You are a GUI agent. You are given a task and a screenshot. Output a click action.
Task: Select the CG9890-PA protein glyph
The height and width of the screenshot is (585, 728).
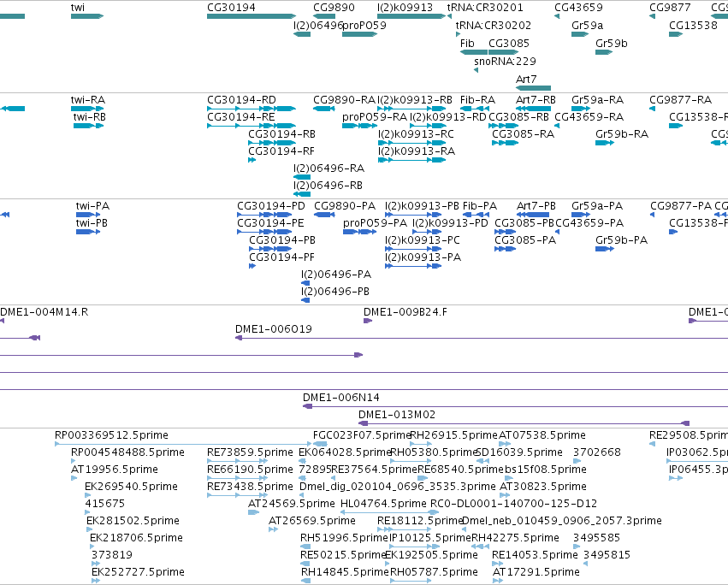pos(324,215)
